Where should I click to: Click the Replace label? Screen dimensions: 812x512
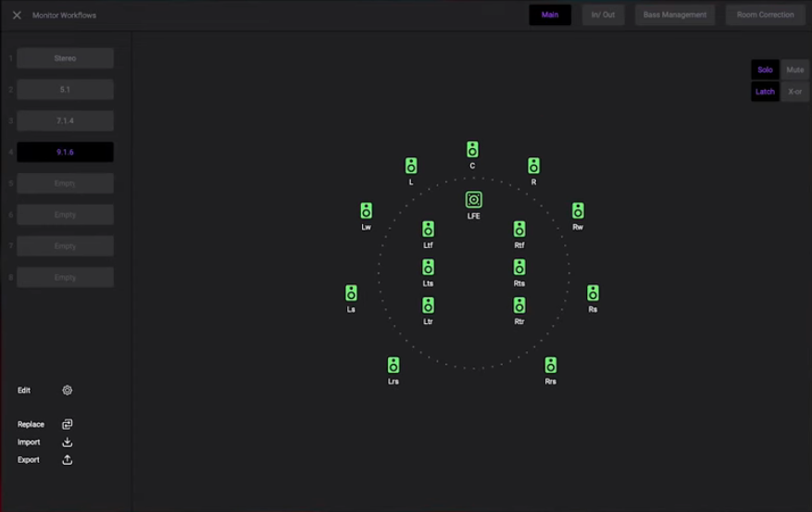(x=31, y=425)
